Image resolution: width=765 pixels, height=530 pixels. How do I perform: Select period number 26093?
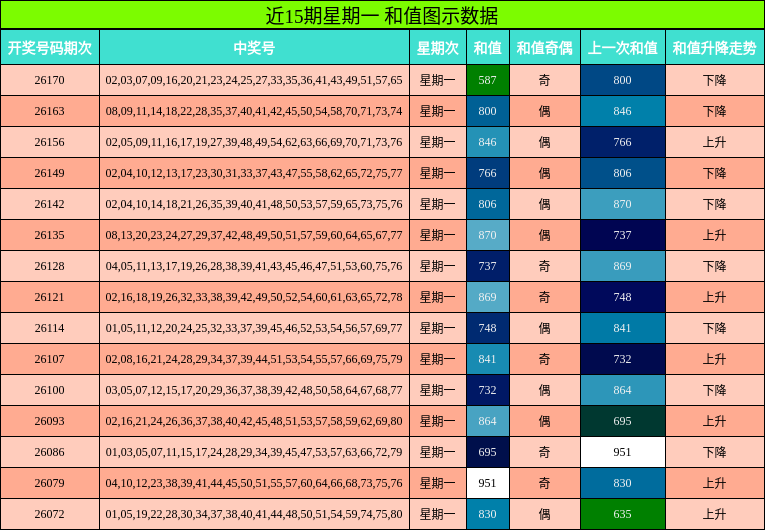tap(50, 421)
